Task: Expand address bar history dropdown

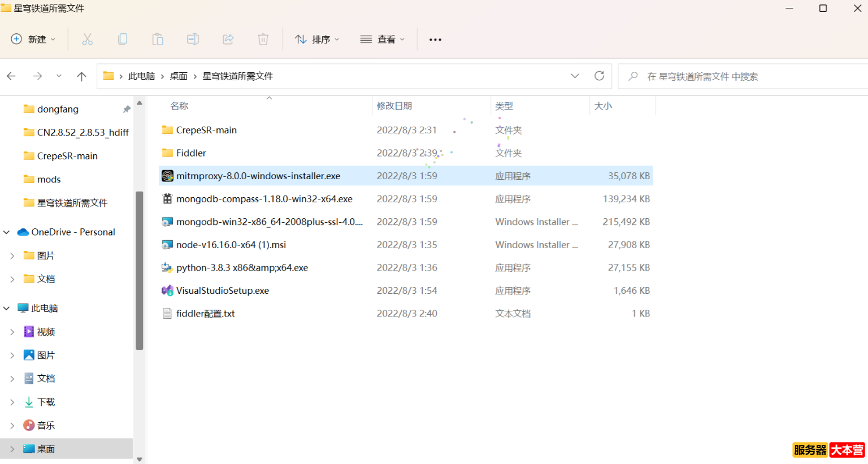Action: (575, 76)
